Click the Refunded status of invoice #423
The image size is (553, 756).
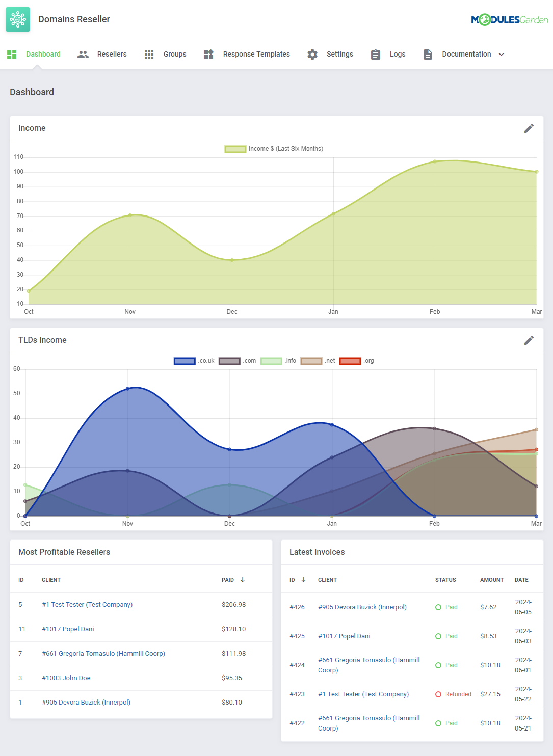[453, 694]
